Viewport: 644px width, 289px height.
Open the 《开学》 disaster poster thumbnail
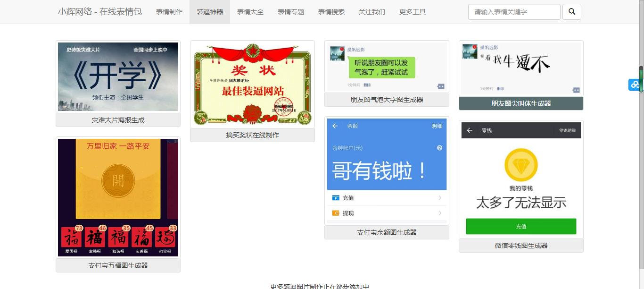coord(118,76)
